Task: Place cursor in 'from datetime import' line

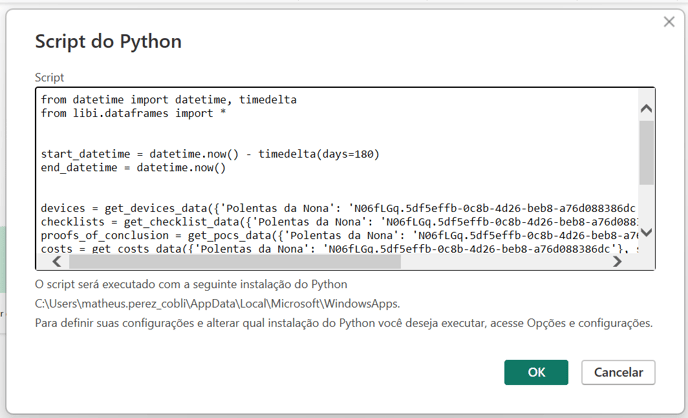Action: pyautogui.click(x=168, y=100)
